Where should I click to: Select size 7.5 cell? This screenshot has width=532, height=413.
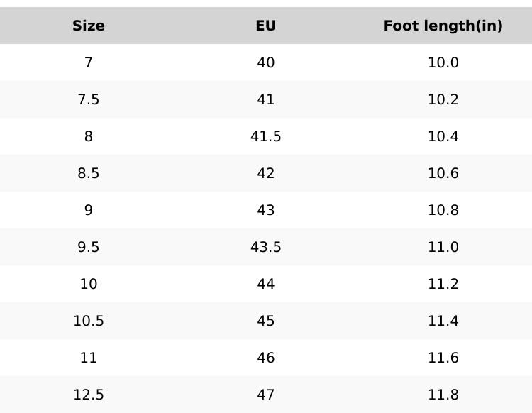(x=89, y=99)
